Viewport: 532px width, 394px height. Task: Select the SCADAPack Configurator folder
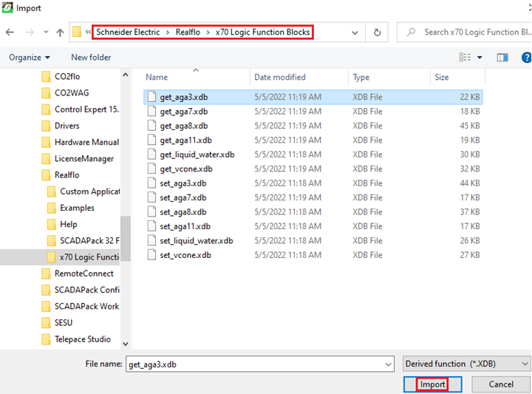click(80, 290)
